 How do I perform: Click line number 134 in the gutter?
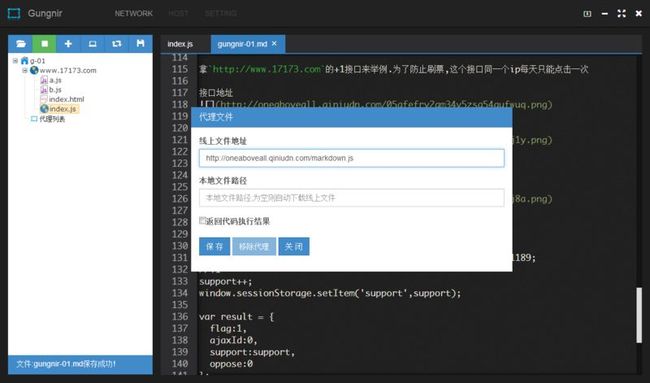[180, 293]
